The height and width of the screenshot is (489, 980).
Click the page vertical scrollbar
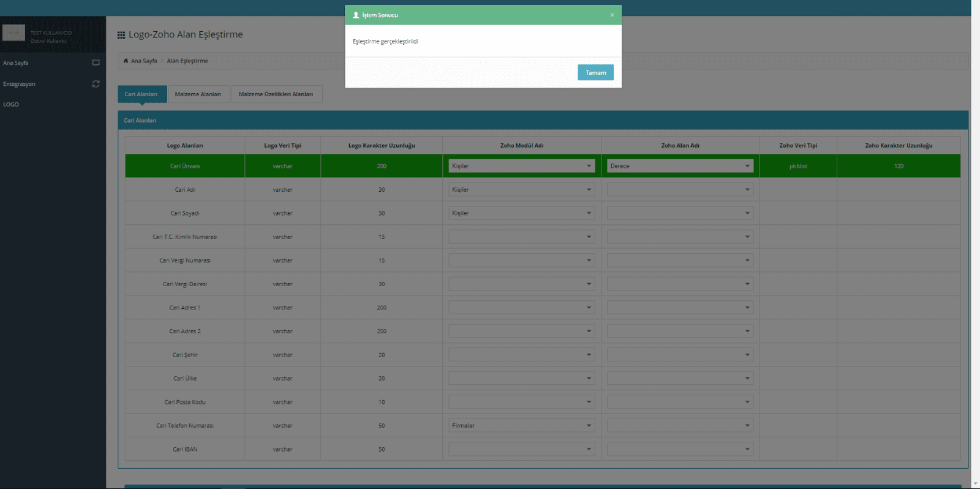pos(975,239)
